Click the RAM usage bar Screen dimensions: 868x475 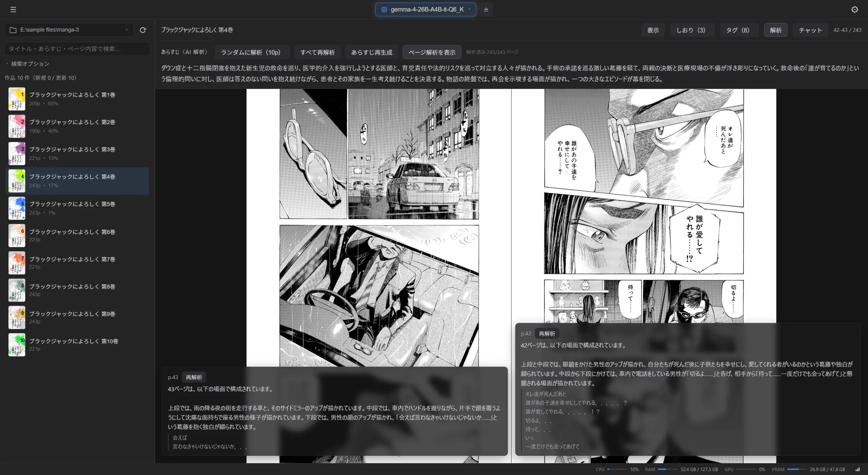(667, 470)
